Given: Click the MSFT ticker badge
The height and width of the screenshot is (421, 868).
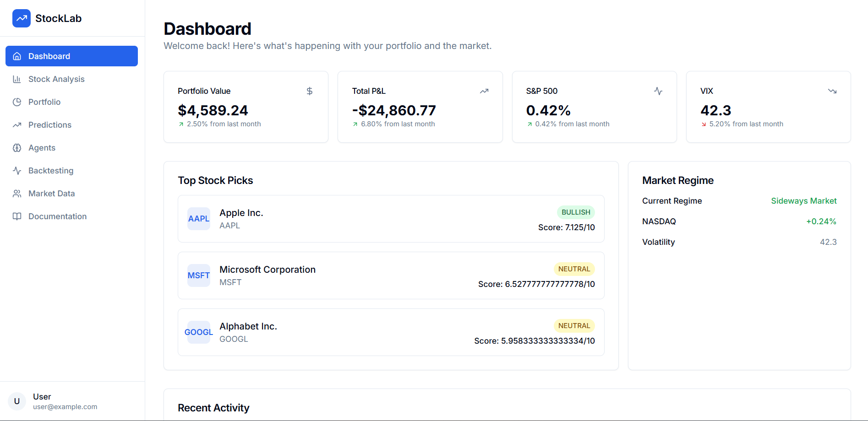Looking at the screenshot, I should coord(199,275).
